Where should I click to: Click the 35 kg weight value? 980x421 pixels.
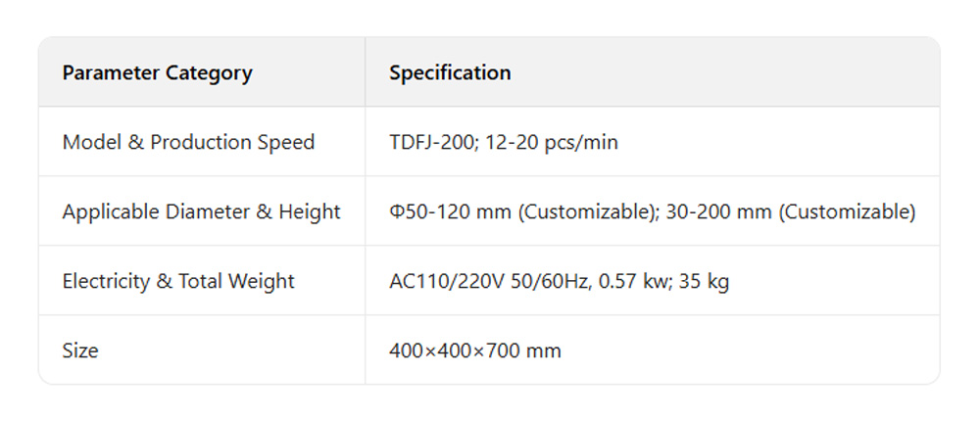705,281
